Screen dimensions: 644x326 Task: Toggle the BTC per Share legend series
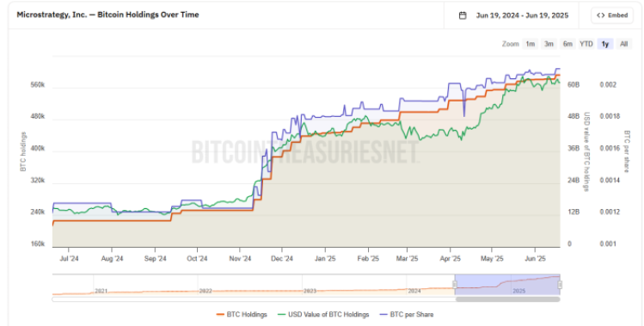coord(407,315)
